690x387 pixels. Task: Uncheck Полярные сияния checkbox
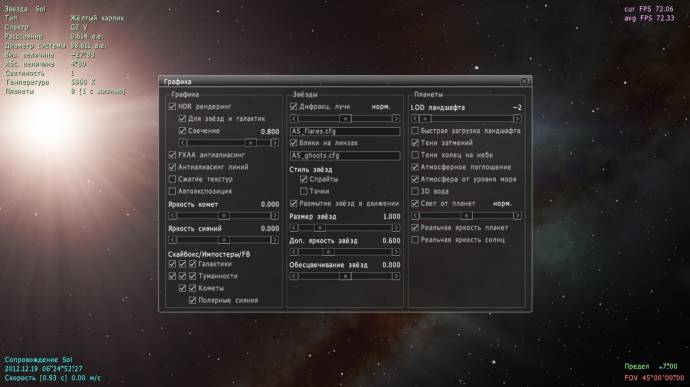193,300
